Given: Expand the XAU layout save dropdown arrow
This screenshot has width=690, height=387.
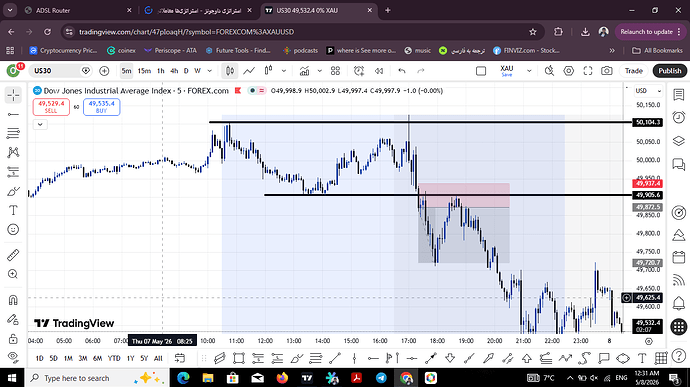Looking at the screenshot, I should (529, 71).
